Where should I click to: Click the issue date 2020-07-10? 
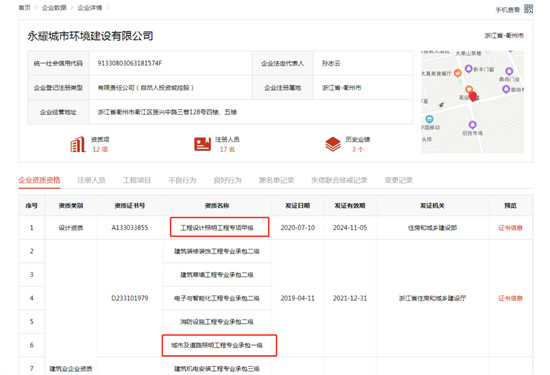[298, 228]
